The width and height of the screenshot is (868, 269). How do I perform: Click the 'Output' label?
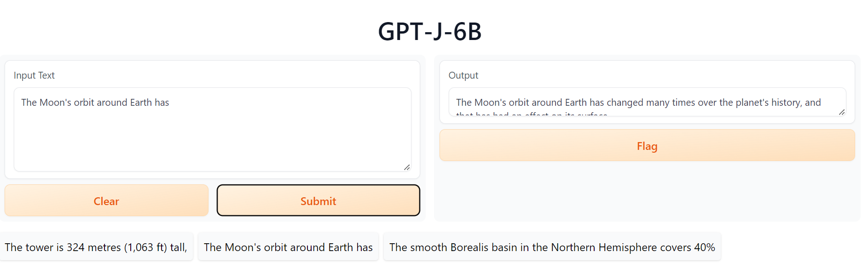point(463,75)
